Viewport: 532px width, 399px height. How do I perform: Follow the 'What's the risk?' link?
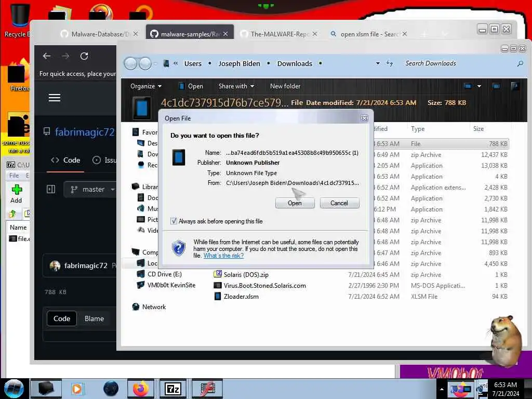pyautogui.click(x=223, y=256)
